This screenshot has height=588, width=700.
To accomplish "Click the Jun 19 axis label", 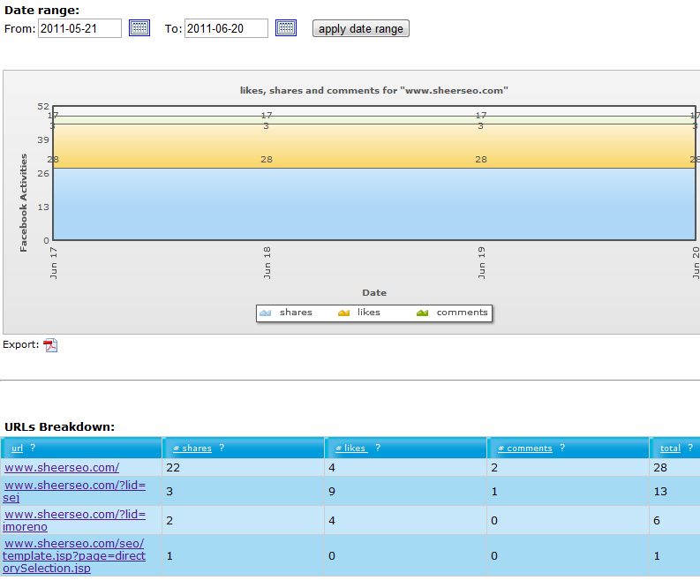I will click(481, 263).
